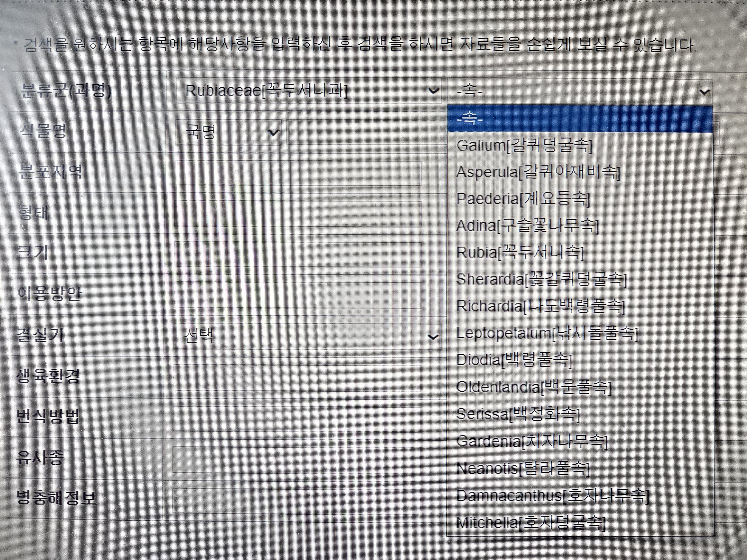The height and width of the screenshot is (560, 747).
Task: Open the Rubiaceae family dropdown
Action: click(x=308, y=91)
